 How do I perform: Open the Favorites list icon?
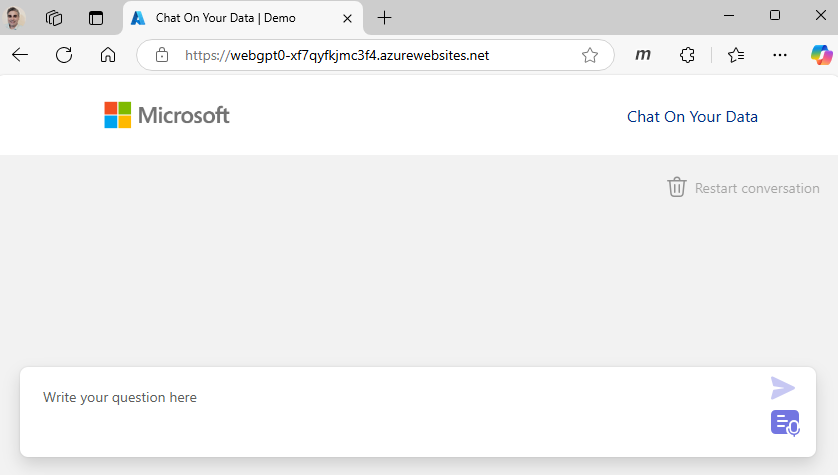click(736, 55)
